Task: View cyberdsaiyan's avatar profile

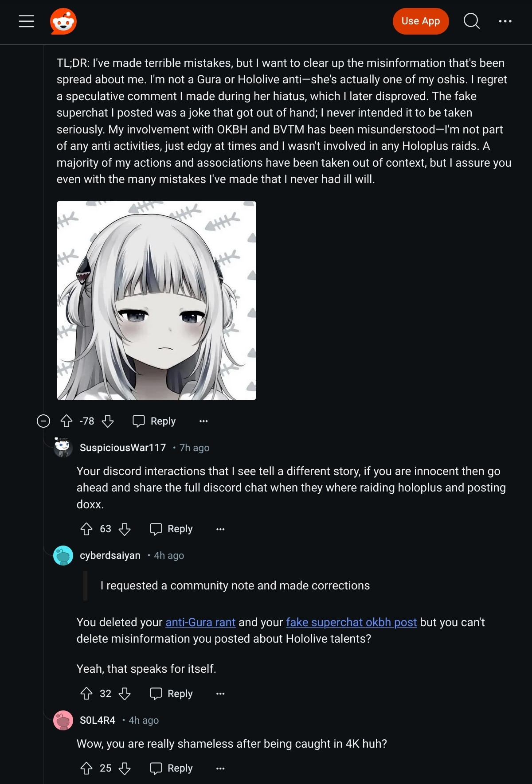Action: [x=63, y=555]
